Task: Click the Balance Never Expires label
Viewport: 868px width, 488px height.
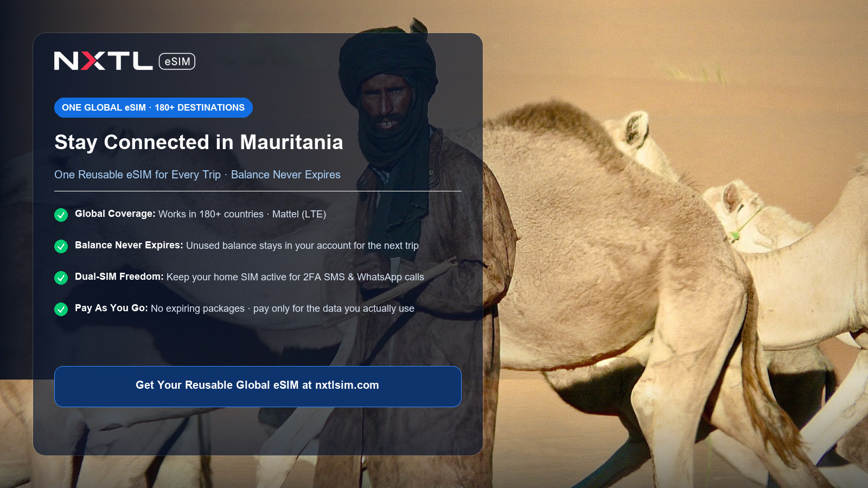Action: (x=129, y=245)
